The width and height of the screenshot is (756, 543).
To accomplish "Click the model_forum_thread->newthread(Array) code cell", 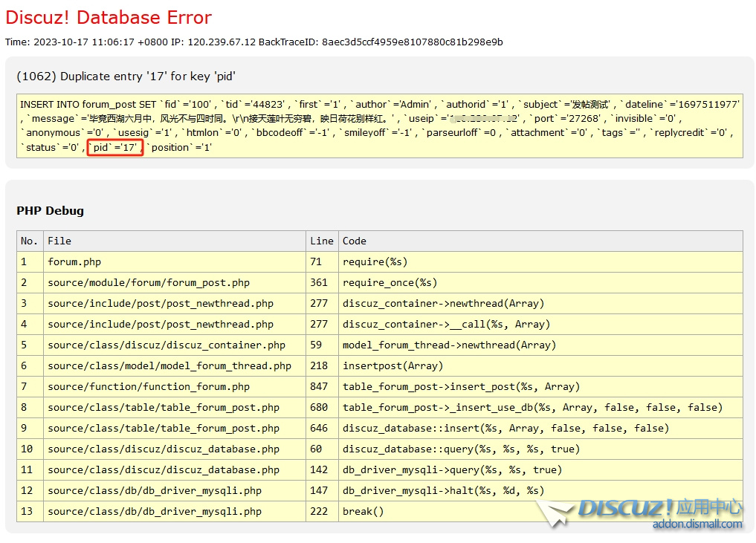I will [540, 345].
